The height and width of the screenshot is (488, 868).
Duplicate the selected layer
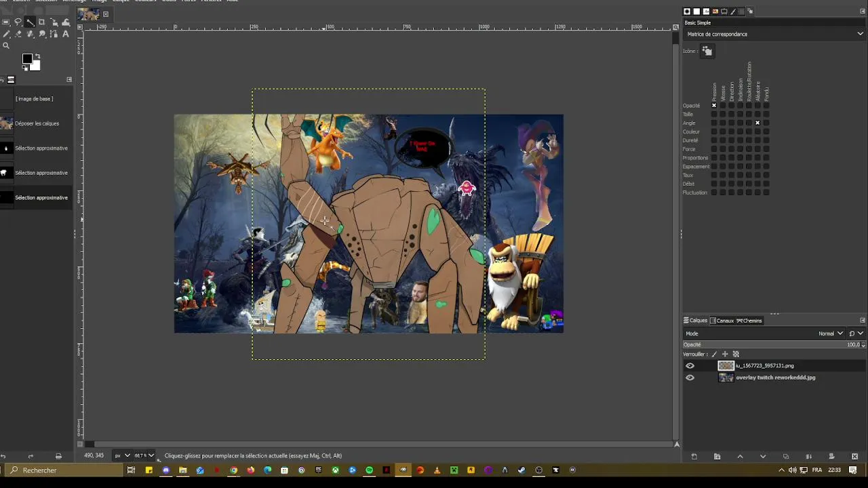pyautogui.click(x=786, y=456)
